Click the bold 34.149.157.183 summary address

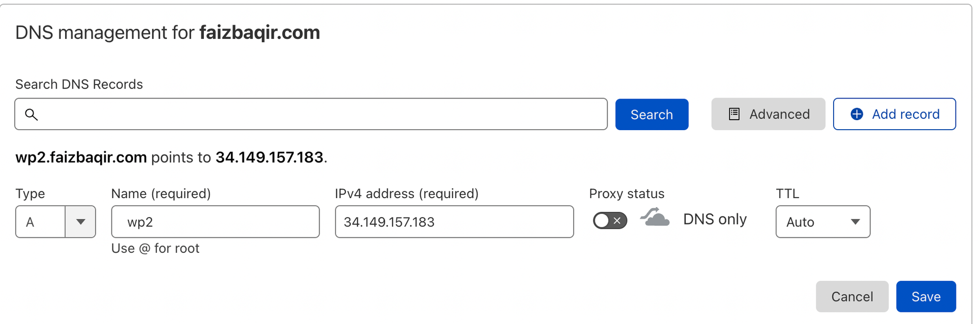click(269, 157)
